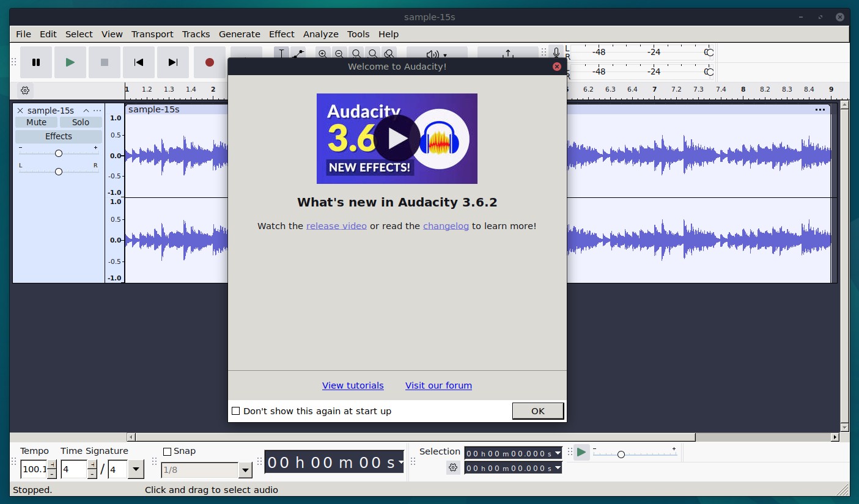Open the Effect menu
The height and width of the screenshot is (504, 859).
[x=282, y=34]
